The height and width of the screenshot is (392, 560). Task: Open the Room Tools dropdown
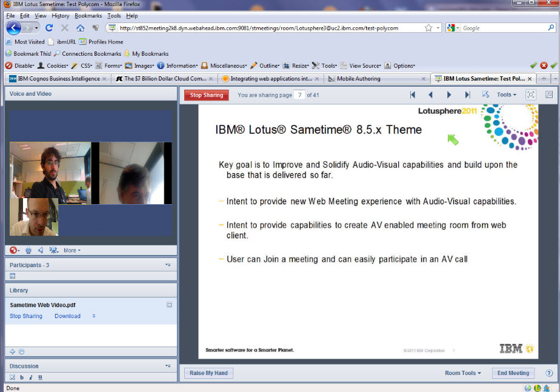coord(462,373)
